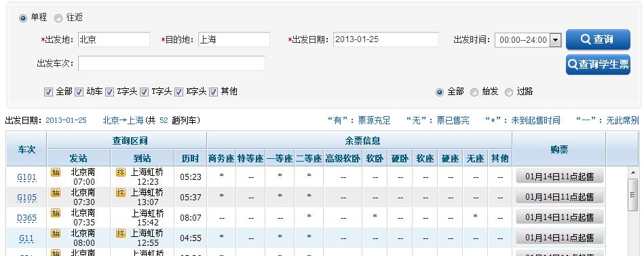The height and width of the screenshot is (256, 644).
Task: Click the 08:07 duration of D365
Action: 191,218
